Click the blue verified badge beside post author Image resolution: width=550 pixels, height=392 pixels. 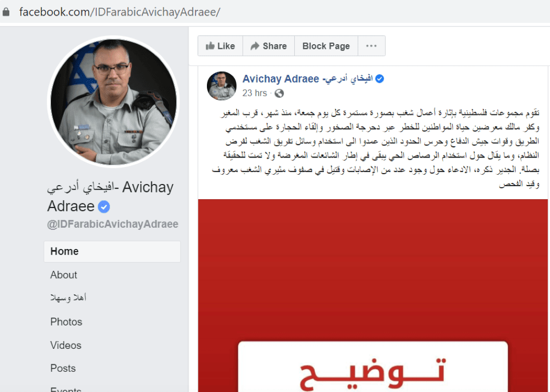click(379, 79)
